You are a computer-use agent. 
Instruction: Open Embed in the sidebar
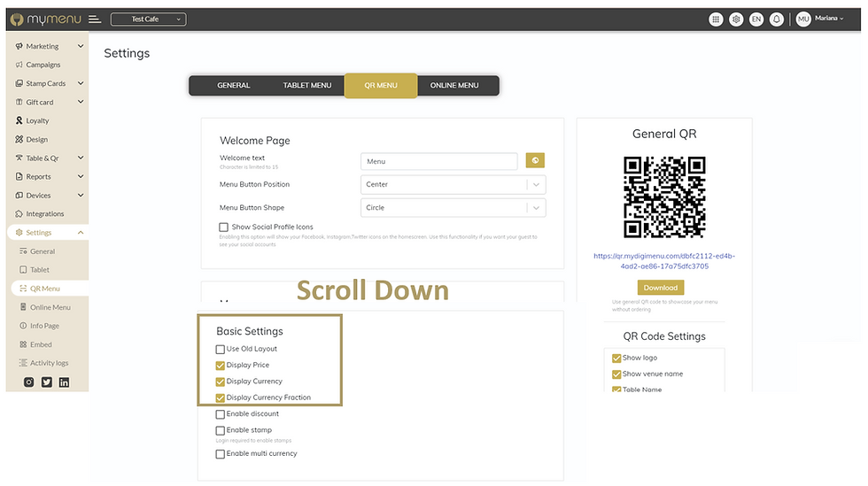[x=41, y=344]
